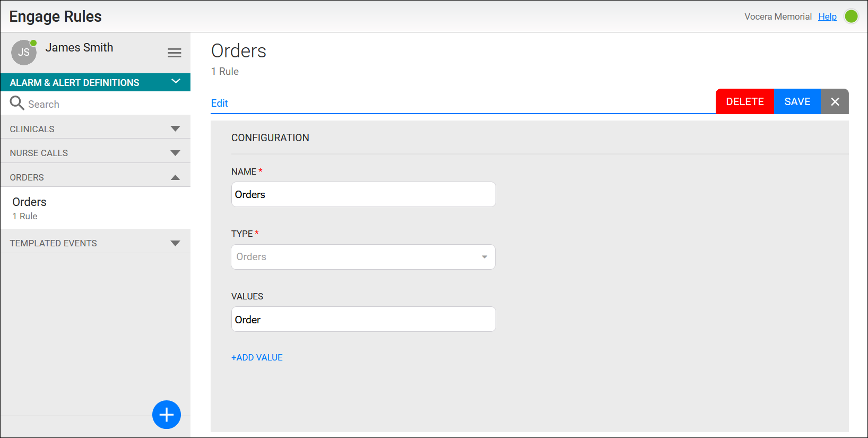Screen dimensions: 868x438
Task: Save the configuration changes
Action: [797, 101]
